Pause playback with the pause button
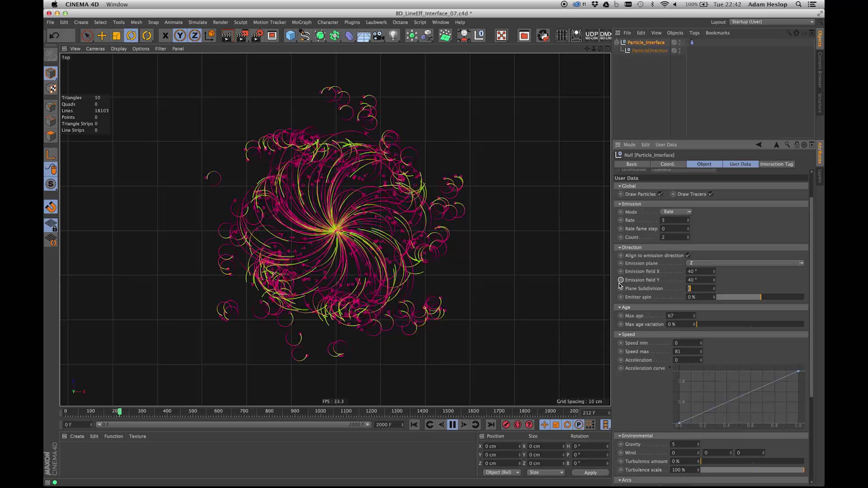Image resolution: width=868 pixels, height=488 pixels. click(x=453, y=424)
